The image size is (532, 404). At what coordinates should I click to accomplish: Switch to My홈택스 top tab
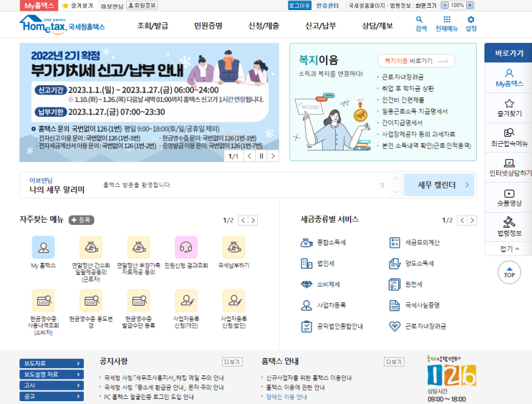39,6
